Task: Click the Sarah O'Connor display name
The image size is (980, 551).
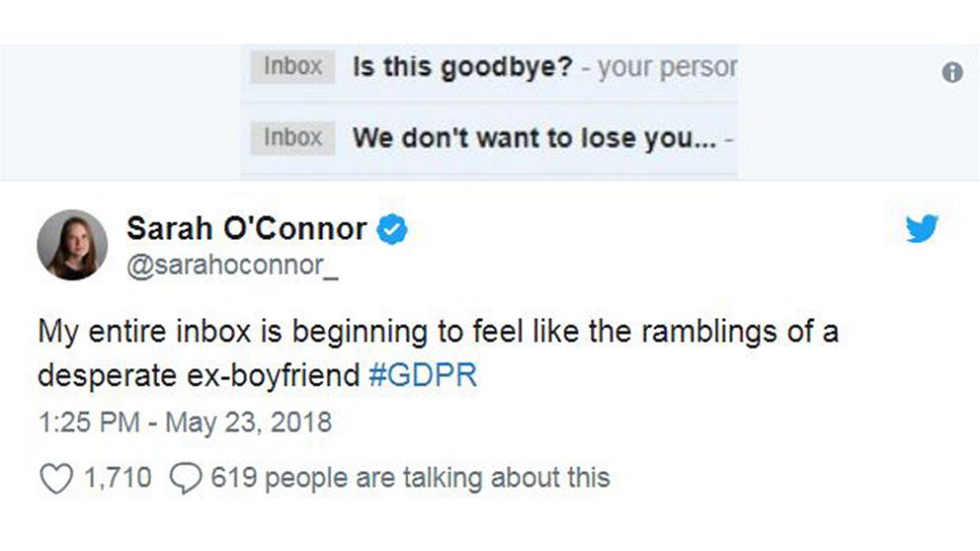Action: coord(246,230)
